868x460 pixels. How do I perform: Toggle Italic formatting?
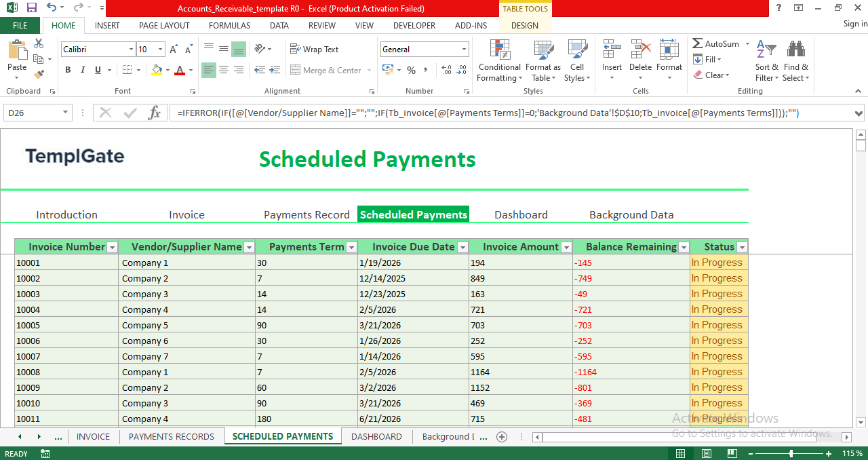[x=83, y=70]
